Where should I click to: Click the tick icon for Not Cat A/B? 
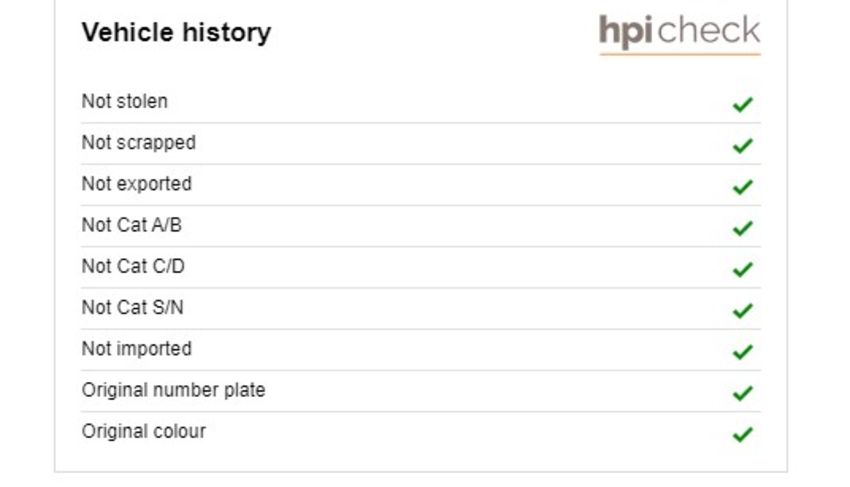(x=743, y=228)
